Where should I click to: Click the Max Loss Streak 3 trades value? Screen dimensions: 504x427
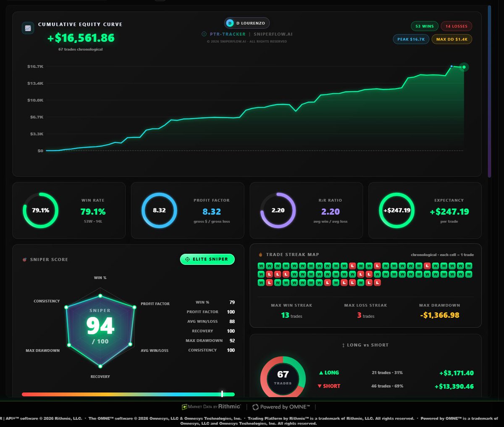(x=365, y=315)
